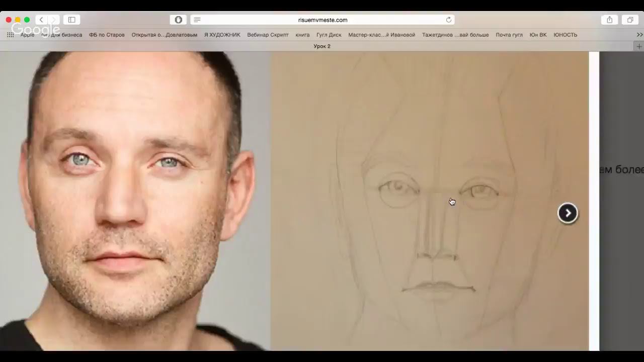Go forward to the next page
Screen dimensions: 644x362
point(54,20)
